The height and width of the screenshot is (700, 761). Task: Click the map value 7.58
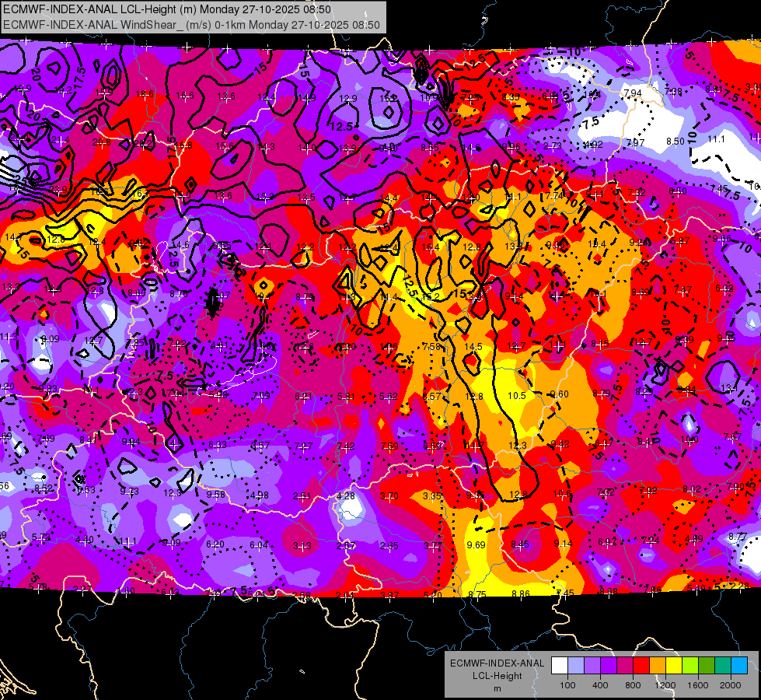431,346
